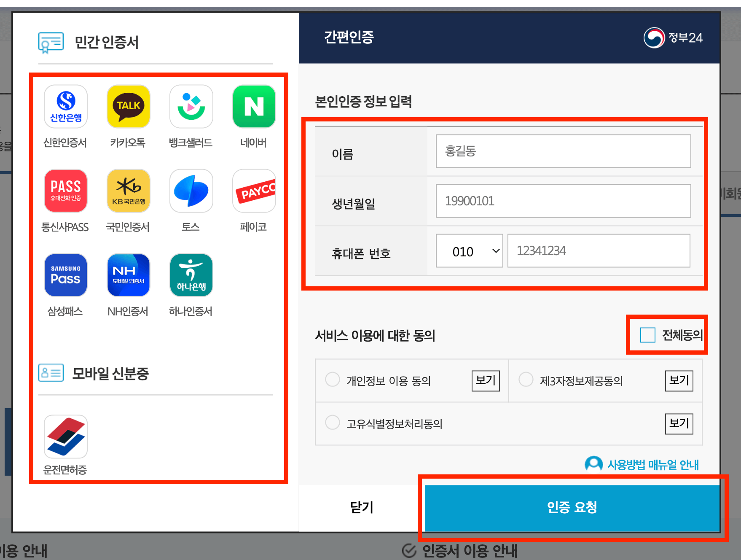
Task: Select the 뱅크샐러드 icon
Action: click(191, 106)
